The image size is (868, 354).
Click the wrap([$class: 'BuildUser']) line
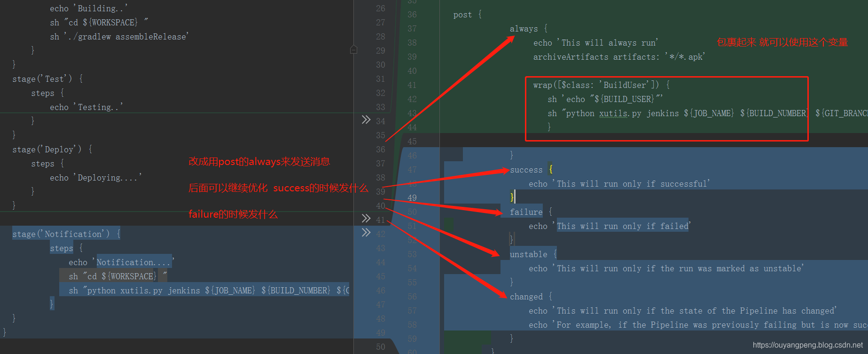coord(602,85)
